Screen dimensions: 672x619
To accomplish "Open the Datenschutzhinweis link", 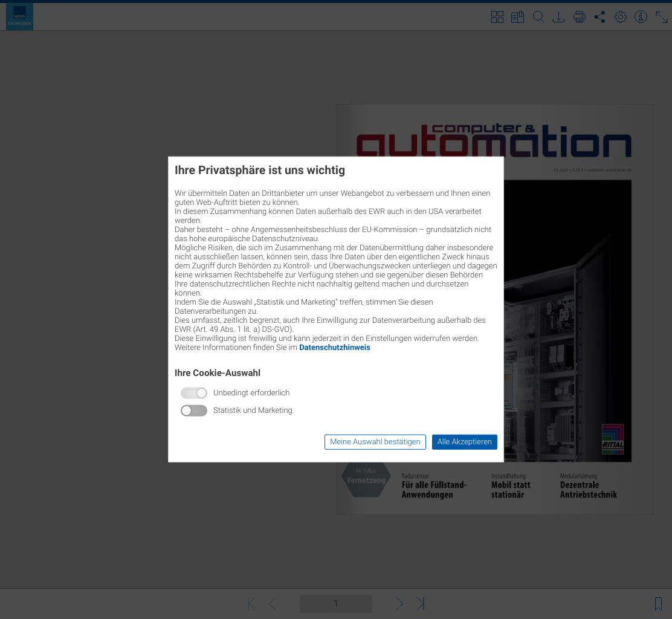I will 335,347.
